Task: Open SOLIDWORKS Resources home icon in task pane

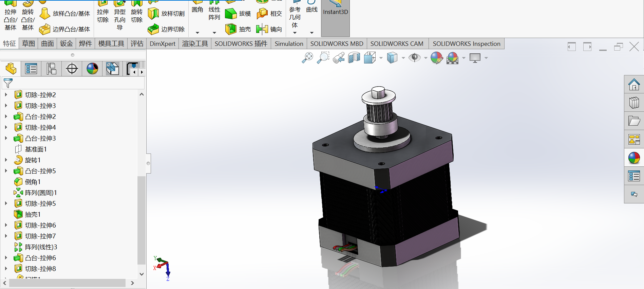Action: click(634, 84)
